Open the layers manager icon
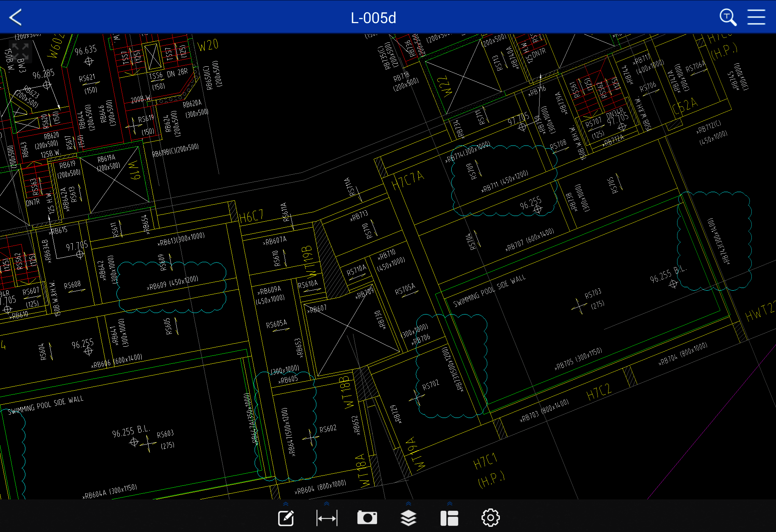776x532 pixels. coord(408,518)
